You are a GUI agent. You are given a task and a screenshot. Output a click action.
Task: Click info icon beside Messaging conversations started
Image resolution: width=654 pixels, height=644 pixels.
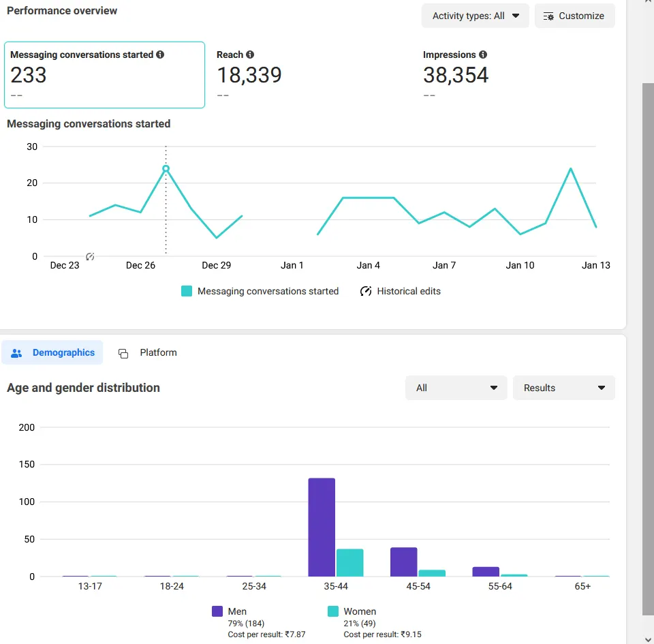[x=160, y=55]
